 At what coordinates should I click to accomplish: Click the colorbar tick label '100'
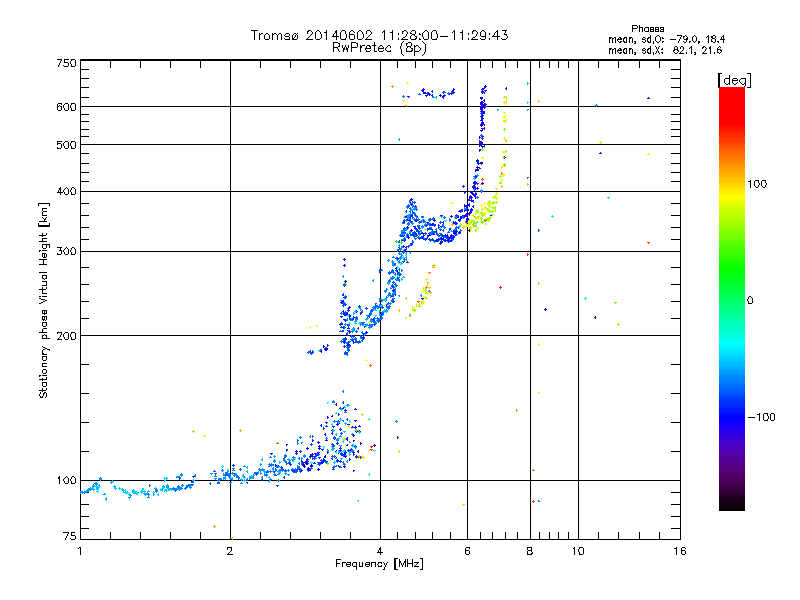[x=757, y=184]
